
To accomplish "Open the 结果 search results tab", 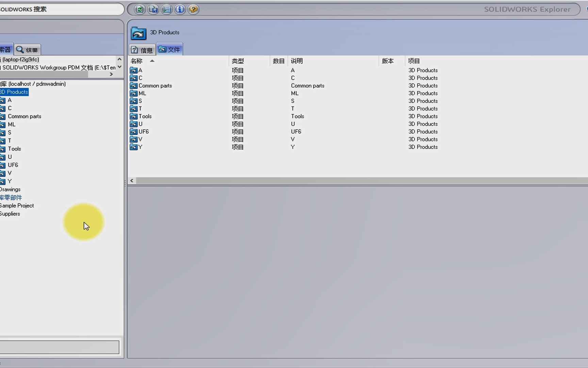I will click(28, 50).
